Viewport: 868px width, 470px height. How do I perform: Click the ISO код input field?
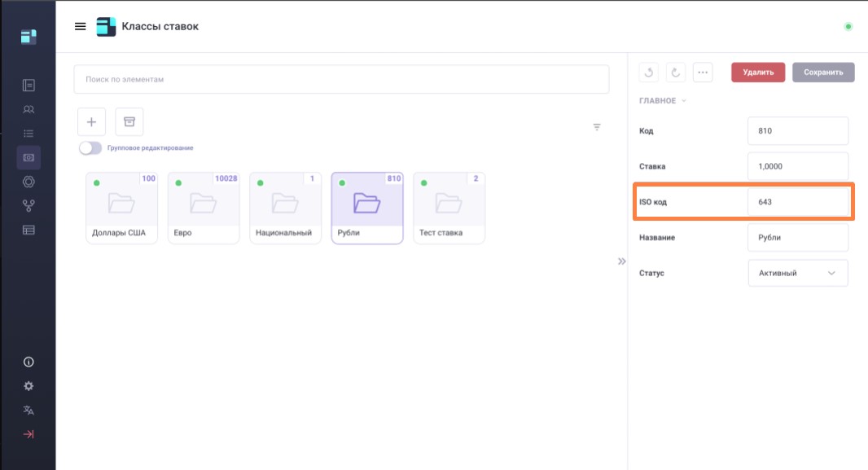pos(797,202)
